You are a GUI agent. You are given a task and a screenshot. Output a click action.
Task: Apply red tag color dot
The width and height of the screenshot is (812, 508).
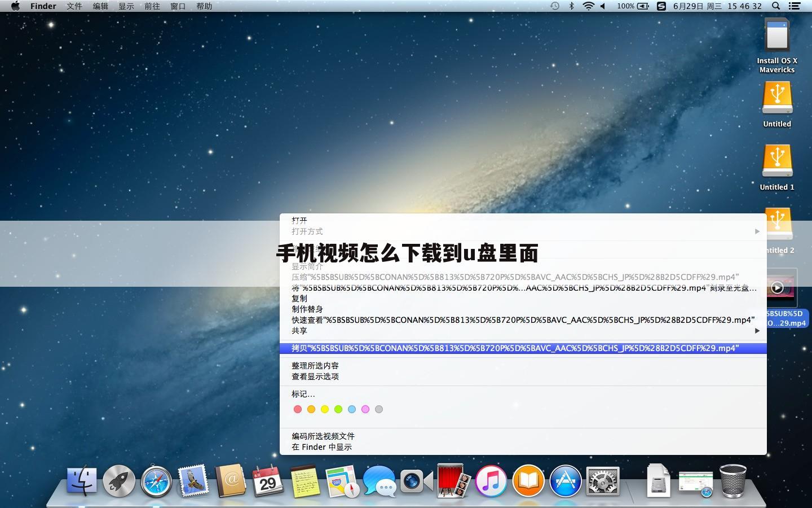coord(298,409)
